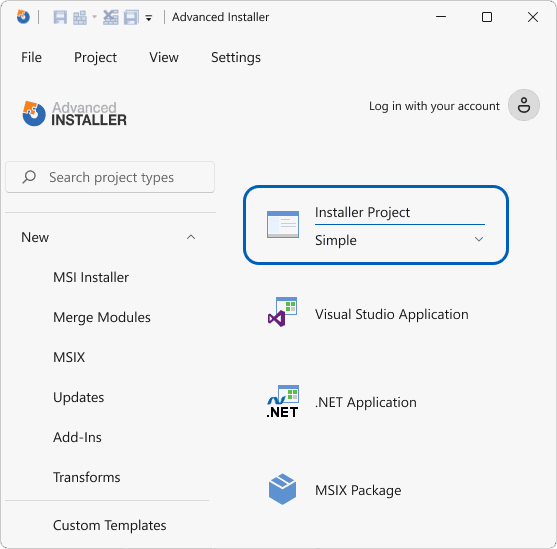Collapse the New section chevron
This screenshot has width=557, height=549.
pyautogui.click(x=191, y=237)
